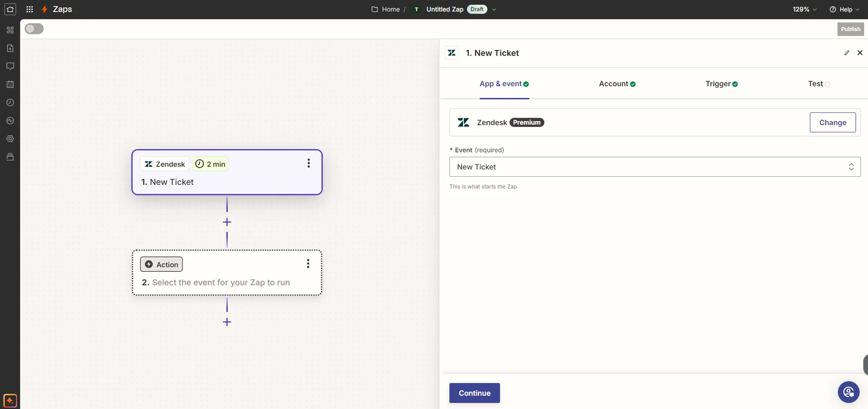The width and height of the screenshot is (868, 409).
Task: Open the calendar icon in left sidebar
Action: [x=10, y=84]
